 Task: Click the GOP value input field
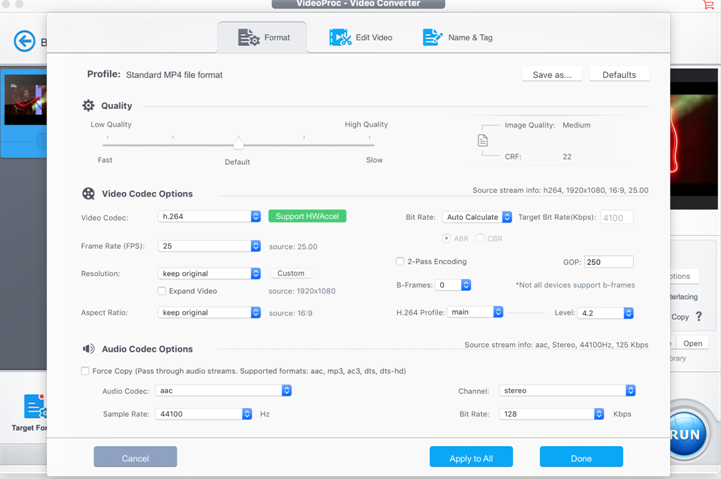pos(608,262)
